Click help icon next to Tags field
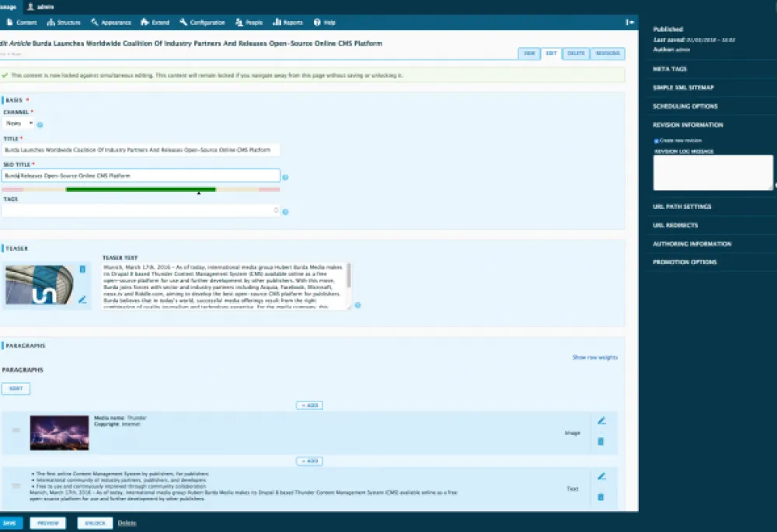Screen dimensions: 777x532 coord(285,212)
